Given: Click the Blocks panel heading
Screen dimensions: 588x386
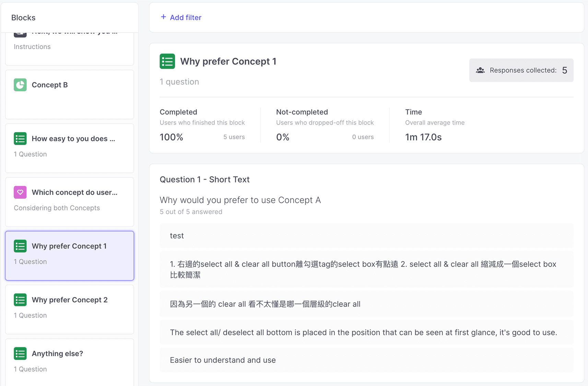Looking at the screenshot, I should pos(23,17).
